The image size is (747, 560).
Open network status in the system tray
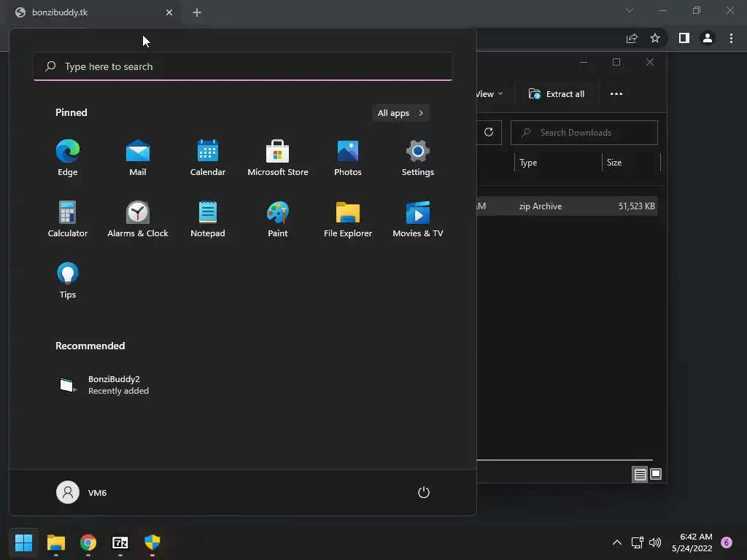click(x=637, y=542)
